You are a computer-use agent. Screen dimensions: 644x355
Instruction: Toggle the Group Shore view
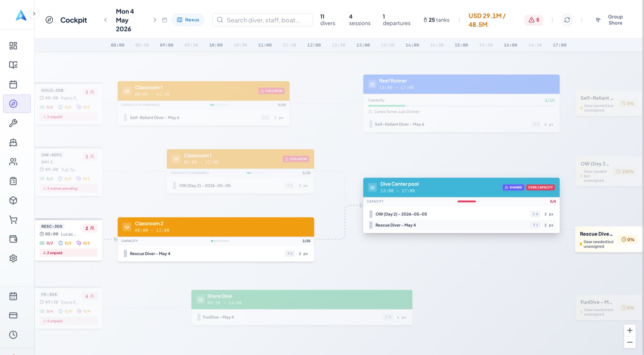[609, 20]
